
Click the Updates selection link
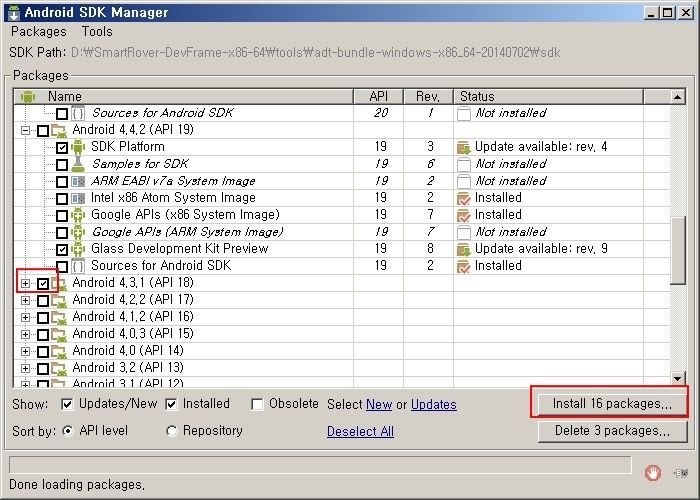point(433,404)
